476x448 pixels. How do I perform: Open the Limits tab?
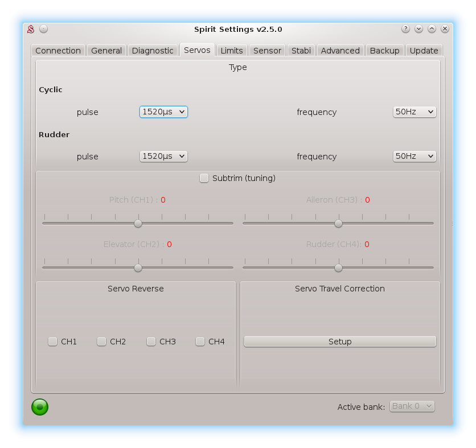click(232, 51)
